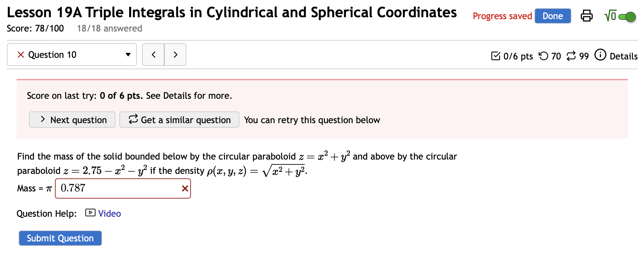
Task: Click the similar question icon showing 99
Action: click(571, 56)
